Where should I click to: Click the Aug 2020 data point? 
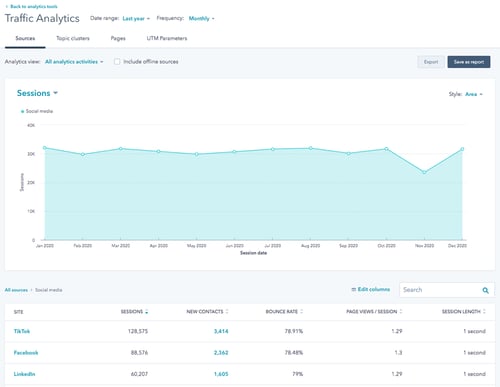(310, 148)
